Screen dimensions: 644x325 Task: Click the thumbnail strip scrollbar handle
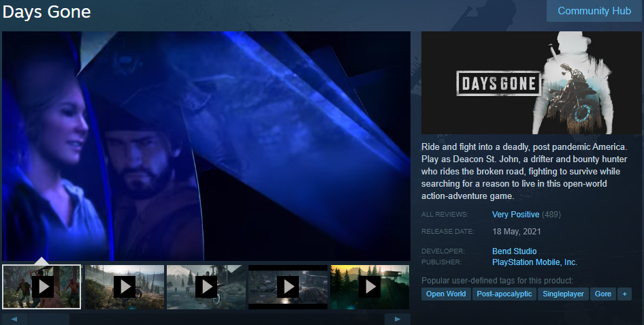[x=49, y=320]
